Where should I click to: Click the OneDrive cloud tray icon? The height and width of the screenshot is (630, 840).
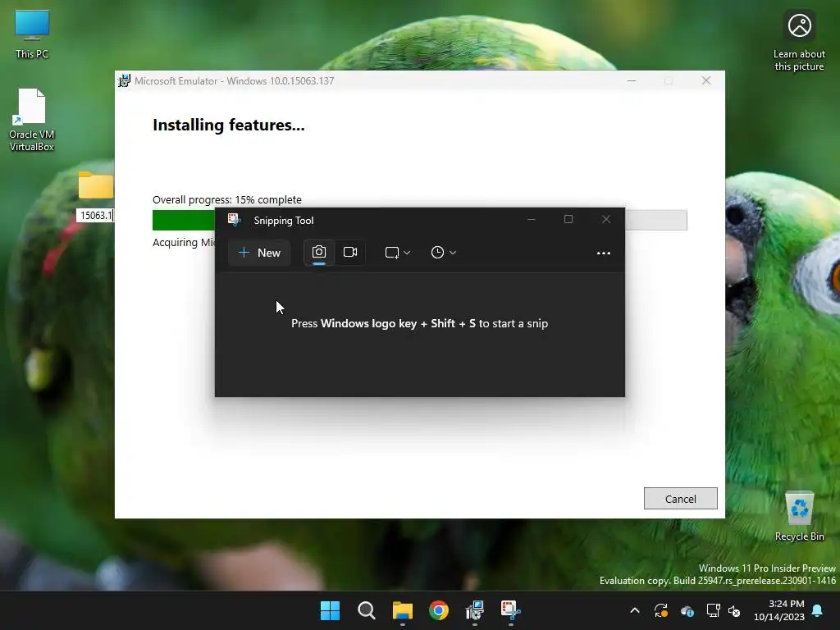(x=687, y=610)
